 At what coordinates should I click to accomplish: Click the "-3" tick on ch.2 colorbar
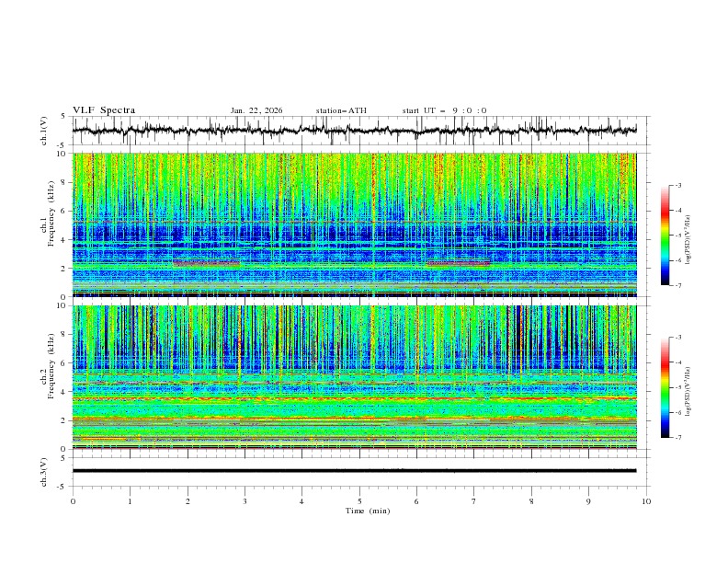[677, 338]
